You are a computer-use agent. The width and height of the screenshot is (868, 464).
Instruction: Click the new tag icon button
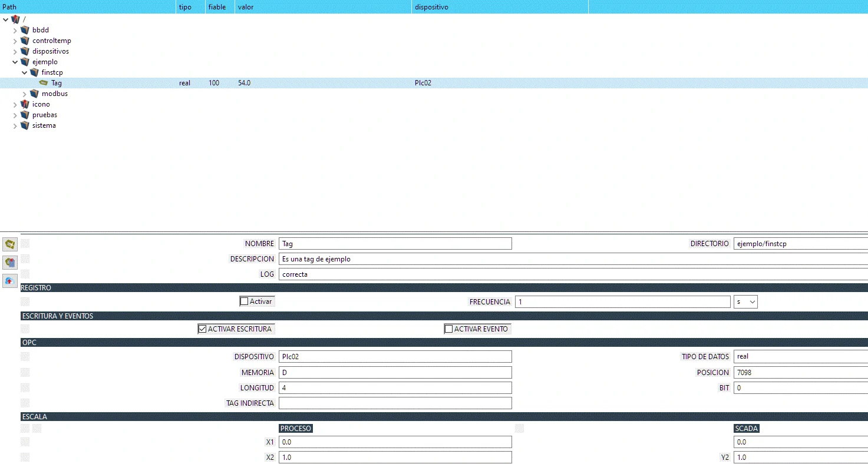10,244
